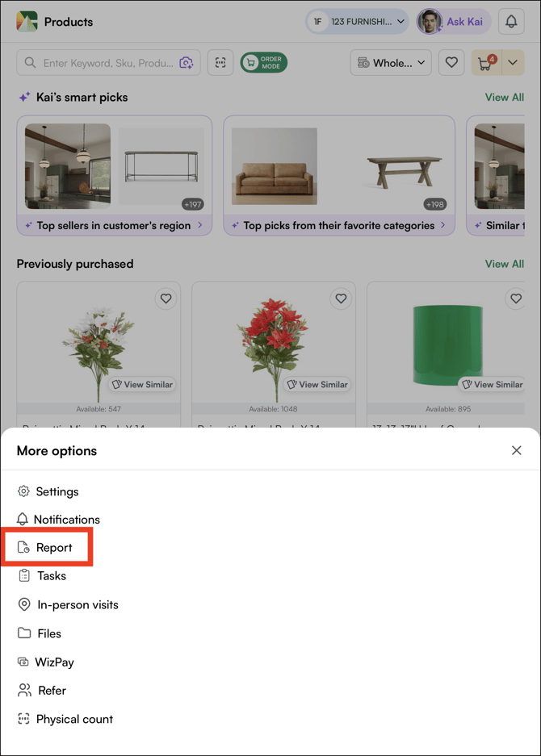
Task: Favorite the white flower bouquet product
Action: point(166,299)
